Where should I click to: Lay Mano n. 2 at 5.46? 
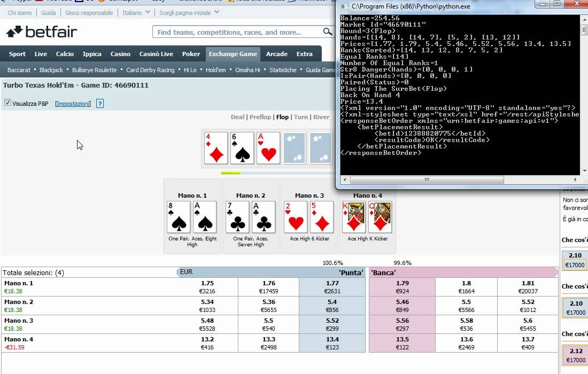[403, 306]
